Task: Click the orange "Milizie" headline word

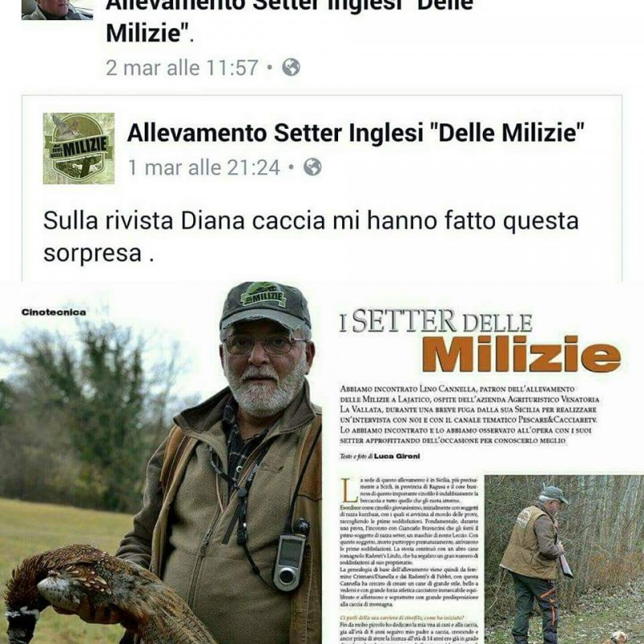Action: pyautogui.click(x=522, y=354)
